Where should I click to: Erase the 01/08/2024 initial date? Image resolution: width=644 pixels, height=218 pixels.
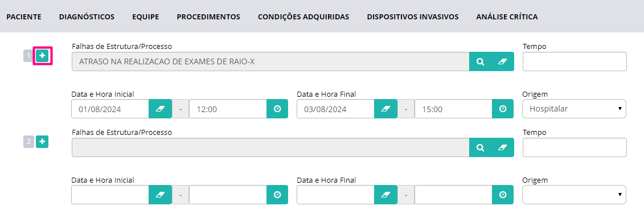160,109
